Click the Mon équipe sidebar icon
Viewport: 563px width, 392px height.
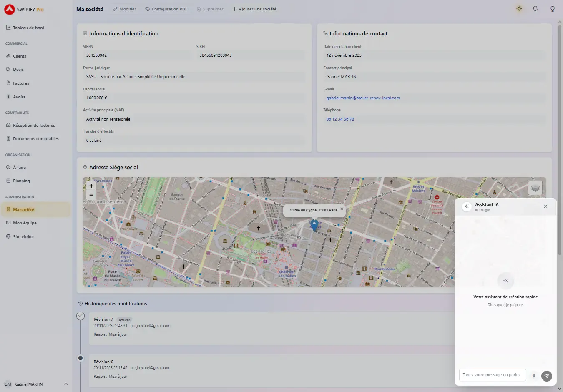pyautogui.click(x=8, y=223)
